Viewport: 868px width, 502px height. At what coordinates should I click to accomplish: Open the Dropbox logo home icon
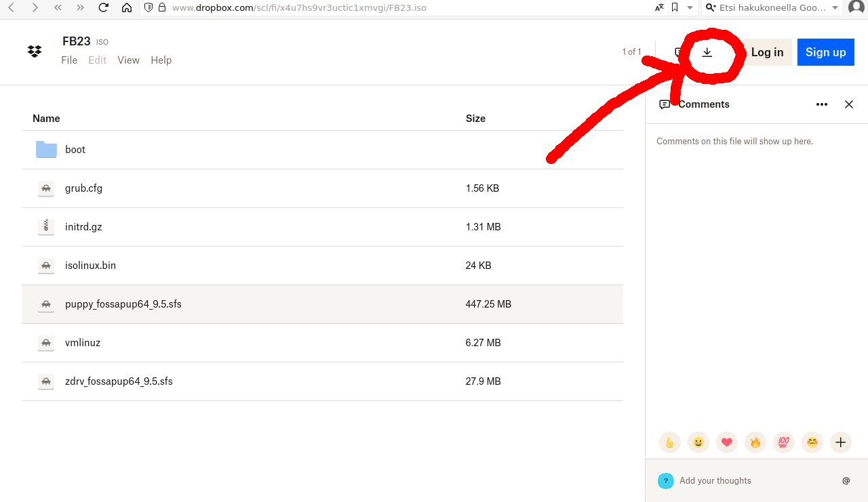(35, 51)
